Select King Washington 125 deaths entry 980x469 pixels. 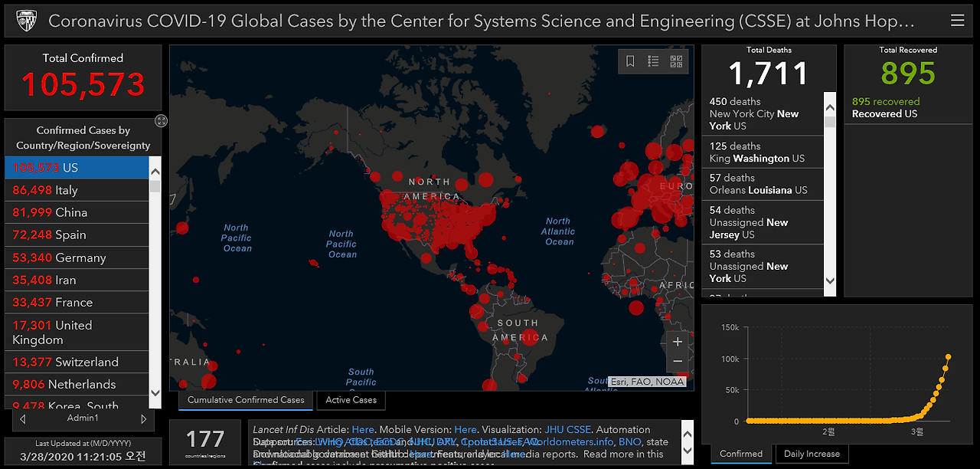763,153
